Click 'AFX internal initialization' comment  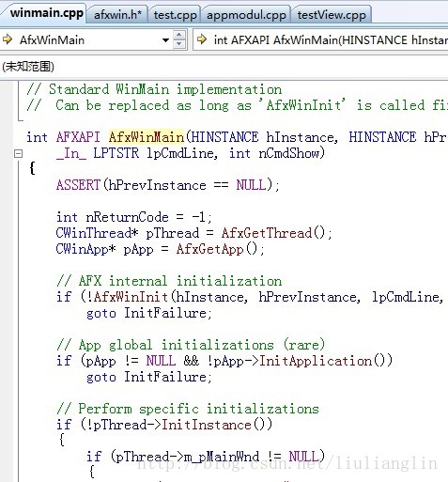pos(169,281)
